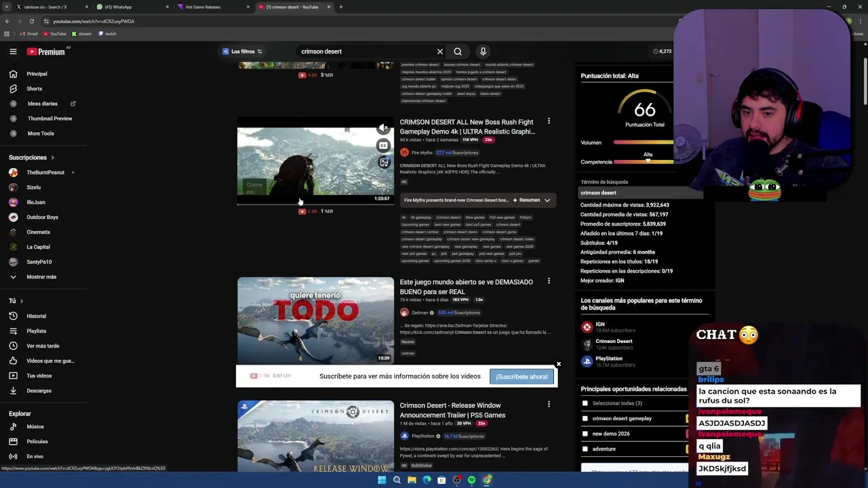Open the Fire Mythx channel link
The image size is (868, 488).
tap(421, 152)
